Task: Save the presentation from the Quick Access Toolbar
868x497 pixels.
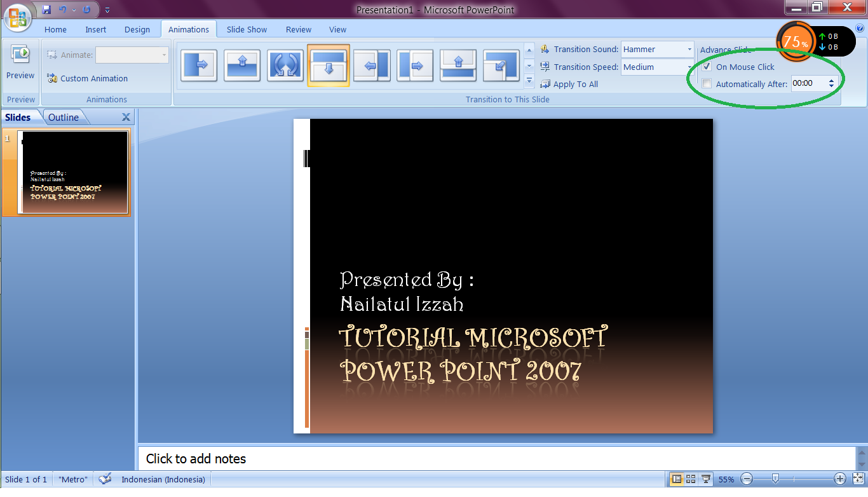Action: tap(46, 10)
